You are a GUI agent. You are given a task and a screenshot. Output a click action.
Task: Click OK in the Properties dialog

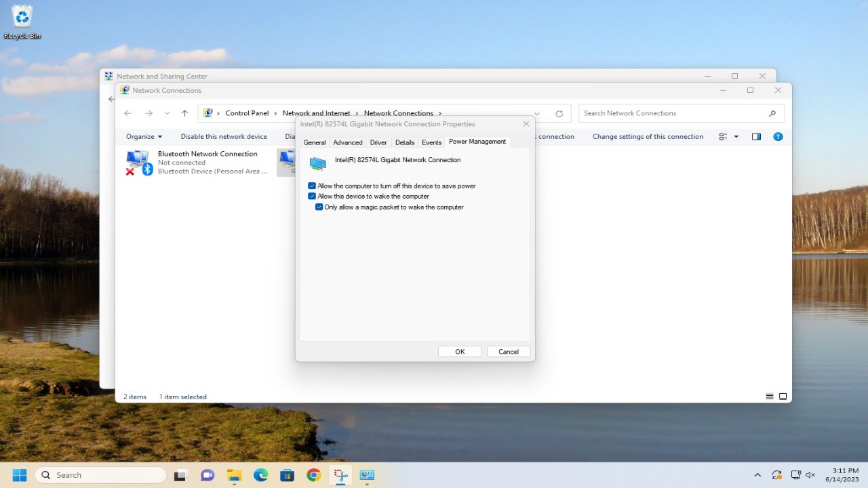460,352
